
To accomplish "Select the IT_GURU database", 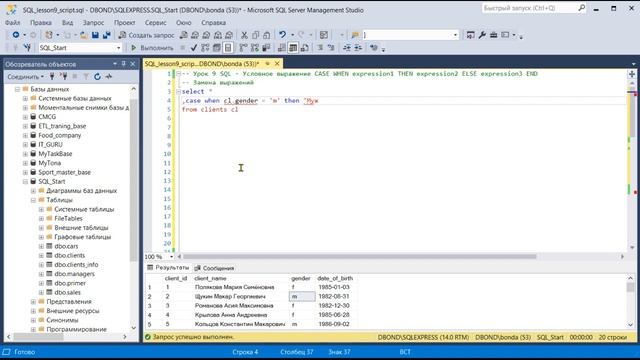I will point(51,144).
